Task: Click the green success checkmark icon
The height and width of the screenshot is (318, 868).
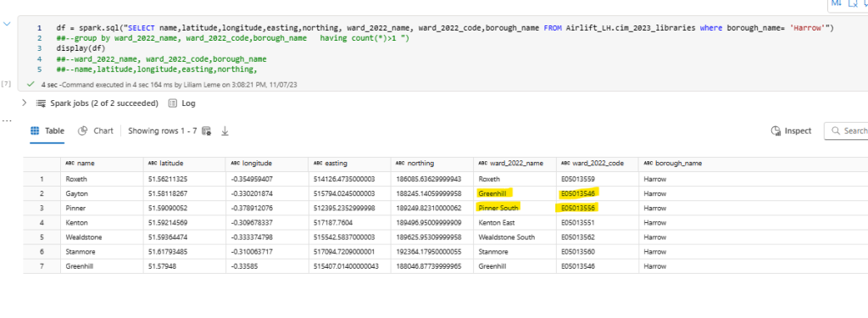Action: click(31, 84)
